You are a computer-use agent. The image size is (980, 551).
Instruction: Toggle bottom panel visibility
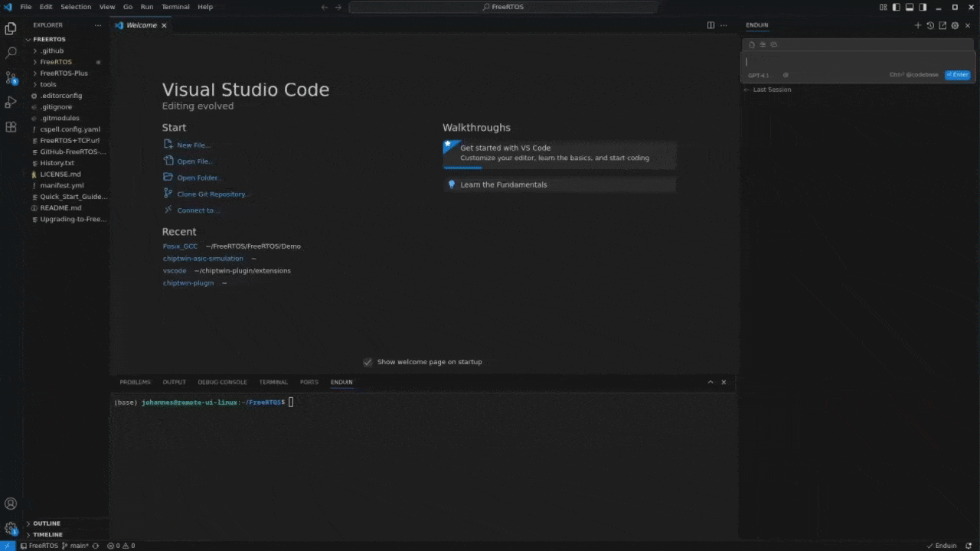[910, 7]
